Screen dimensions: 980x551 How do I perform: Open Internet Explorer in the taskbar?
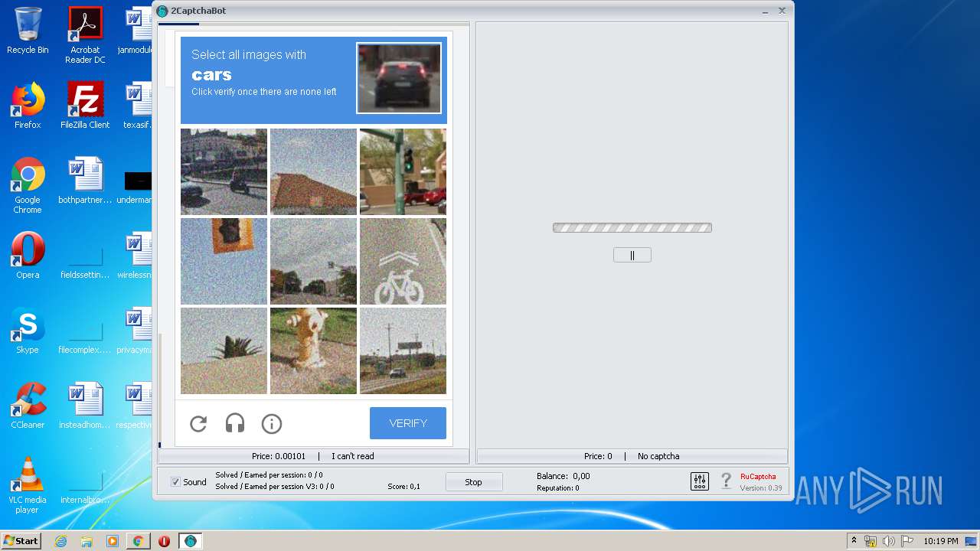61,541
